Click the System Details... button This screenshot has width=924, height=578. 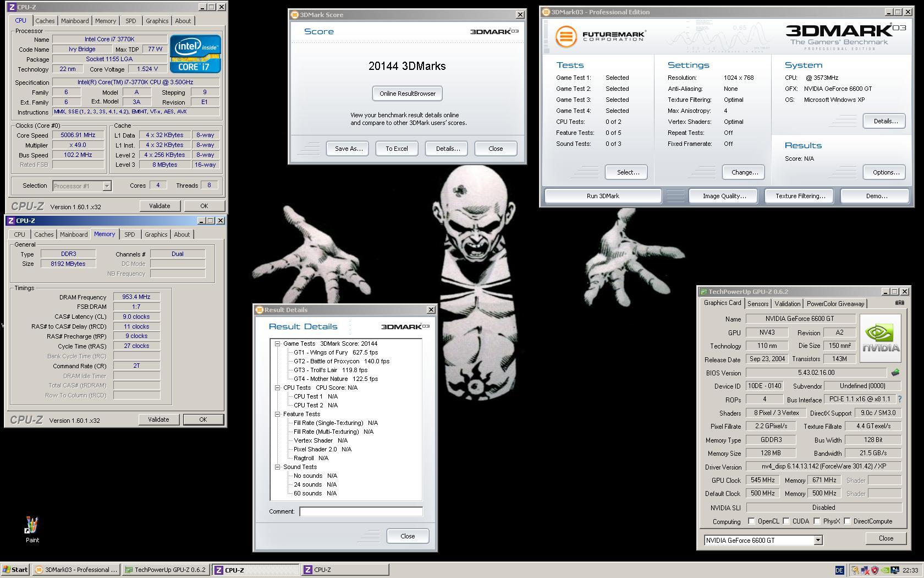885,121
